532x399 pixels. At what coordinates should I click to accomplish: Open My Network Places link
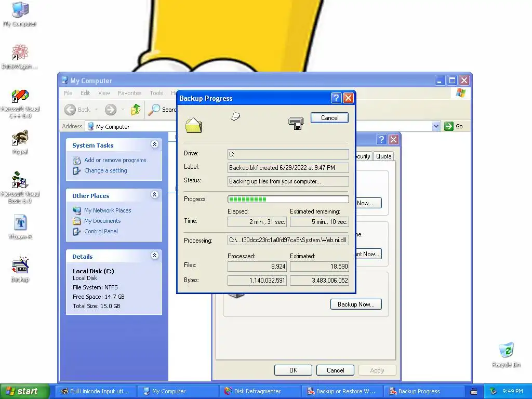click(108, 210)
